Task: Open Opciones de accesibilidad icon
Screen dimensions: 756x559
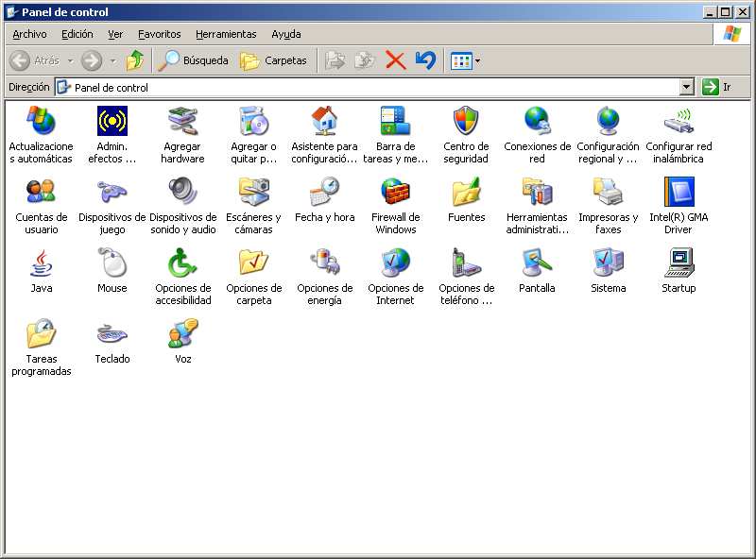Action: tap(182, 263)
